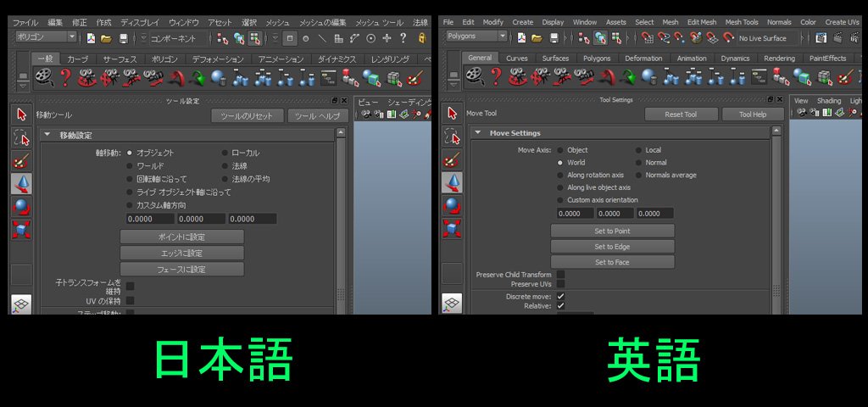868x407 pixels.
Task: Click Tool Settings scrollbar up arrow in English window
Action: 776,131
